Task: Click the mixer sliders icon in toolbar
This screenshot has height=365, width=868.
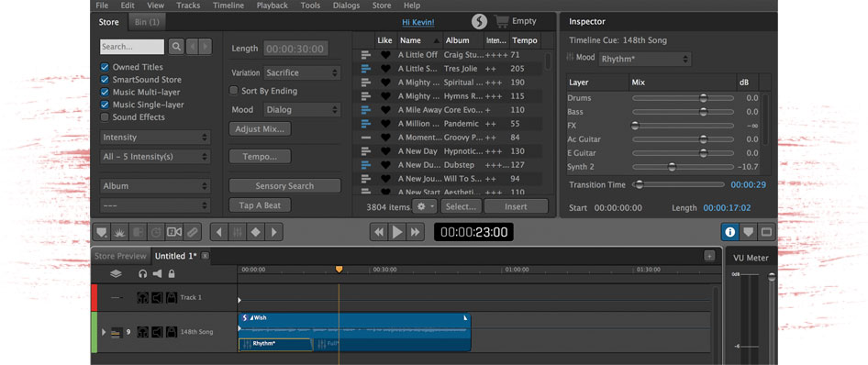Action: click(x=238, y=232)
